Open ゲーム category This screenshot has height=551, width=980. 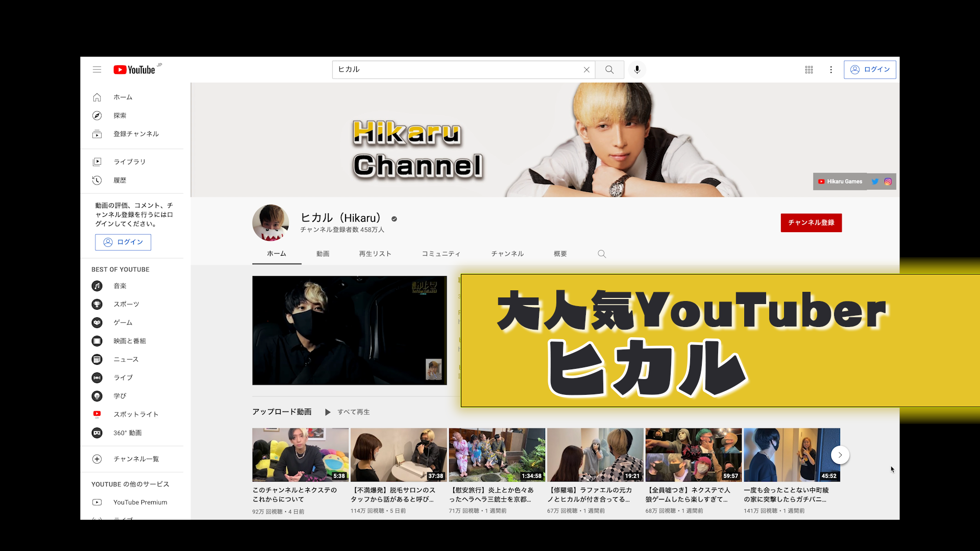tap(132, 323)
